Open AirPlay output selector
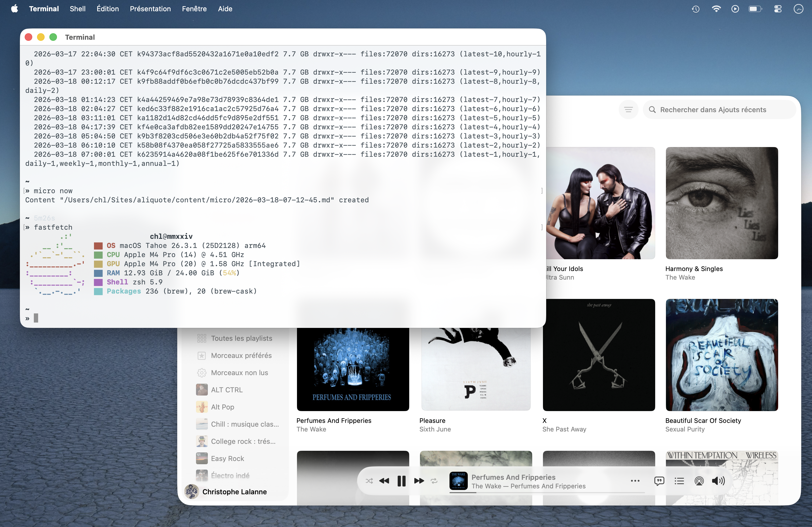 699,481
